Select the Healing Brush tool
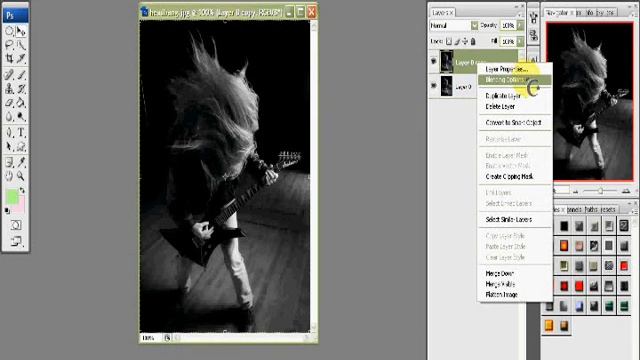 [9, 75]
